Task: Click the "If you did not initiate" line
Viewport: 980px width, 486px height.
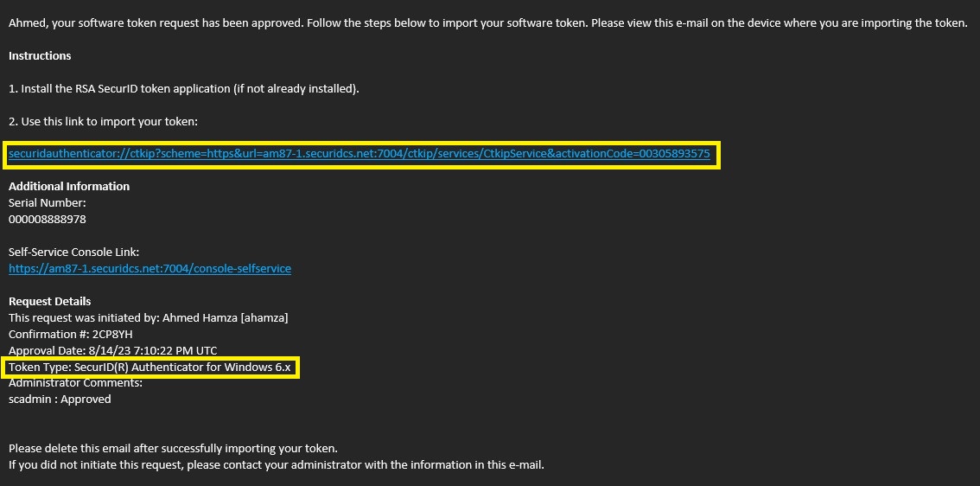Action: click(x=276, y=464)
